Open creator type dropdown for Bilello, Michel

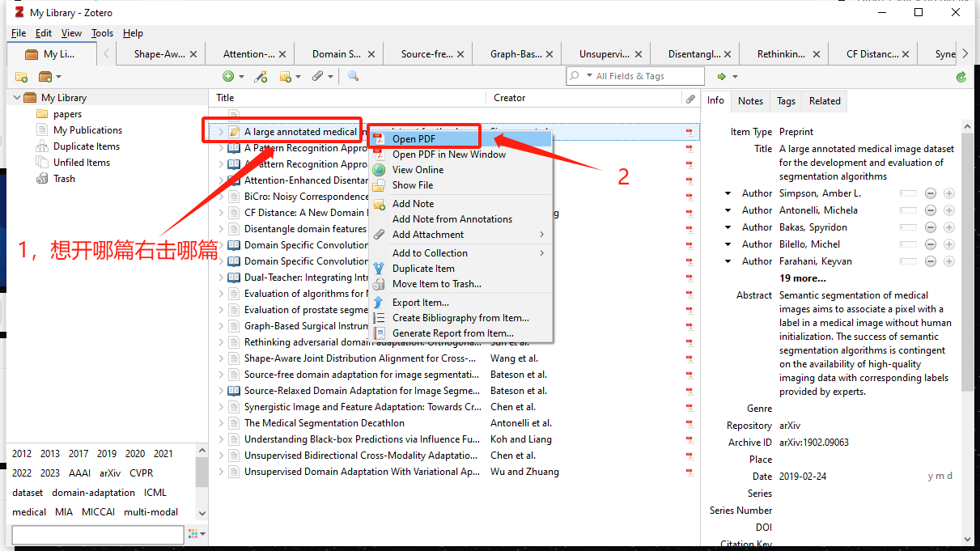728,244
